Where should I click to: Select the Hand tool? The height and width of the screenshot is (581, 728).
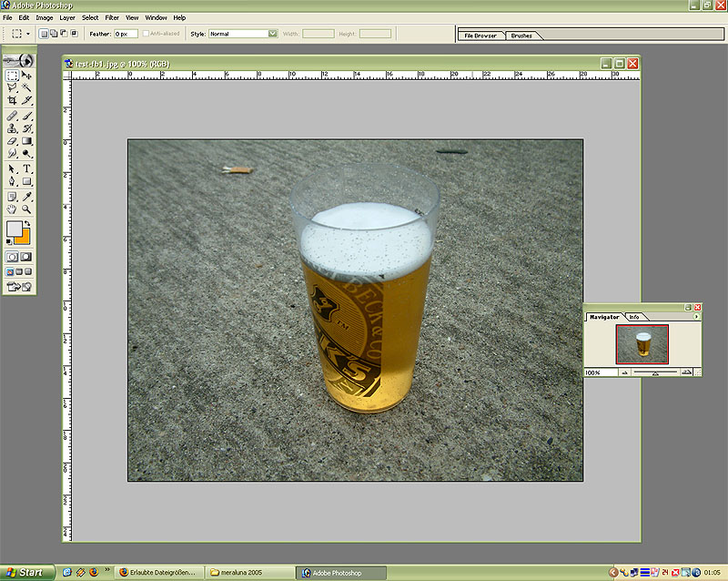[x=12, y=209]
